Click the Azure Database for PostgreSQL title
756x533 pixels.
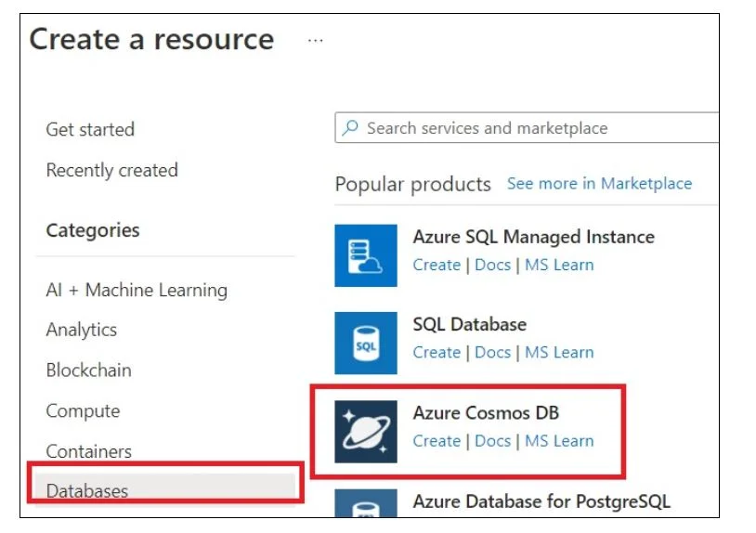(542, 502)
